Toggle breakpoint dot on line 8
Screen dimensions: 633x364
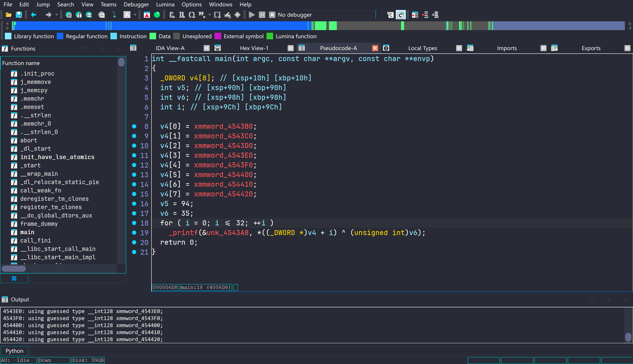134,126
